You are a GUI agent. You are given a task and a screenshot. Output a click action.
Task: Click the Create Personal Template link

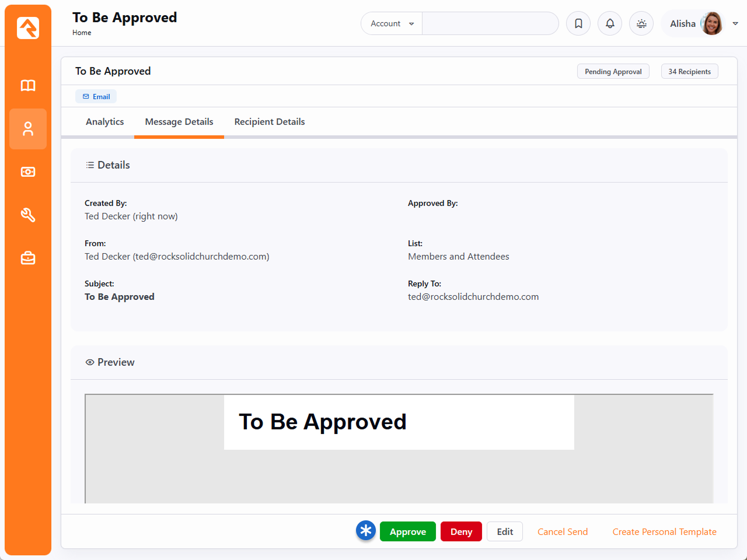[664, 531]
